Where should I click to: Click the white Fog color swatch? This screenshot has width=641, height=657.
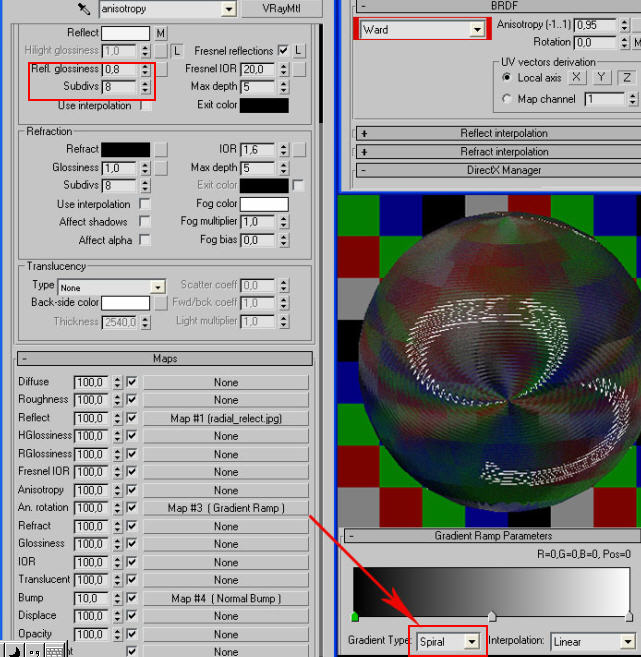click(x=264, y=204)
